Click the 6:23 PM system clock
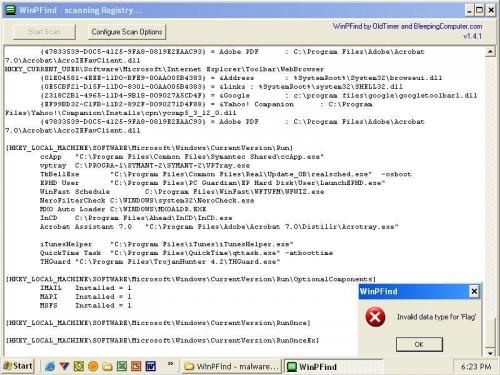Screen dimensions: 500x375 476,367
